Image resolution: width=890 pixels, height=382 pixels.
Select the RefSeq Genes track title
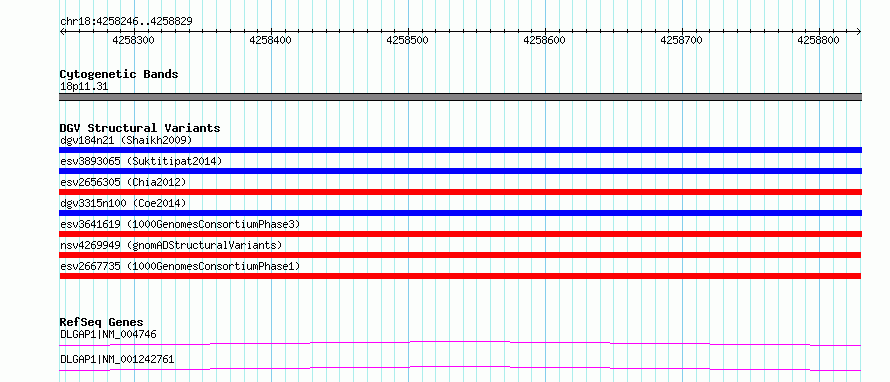pyautogui.click(x=101, y=322)
